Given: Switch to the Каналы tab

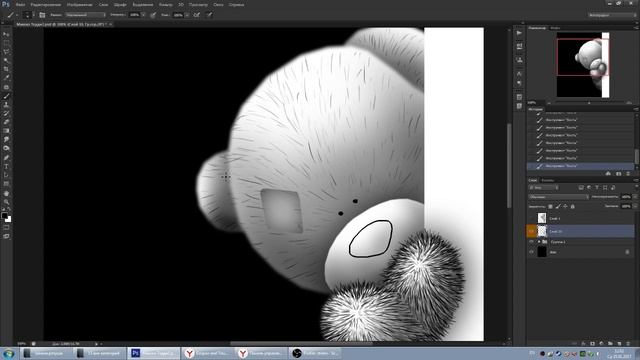Looking at the screenshot, I should (x=547, y=180).
